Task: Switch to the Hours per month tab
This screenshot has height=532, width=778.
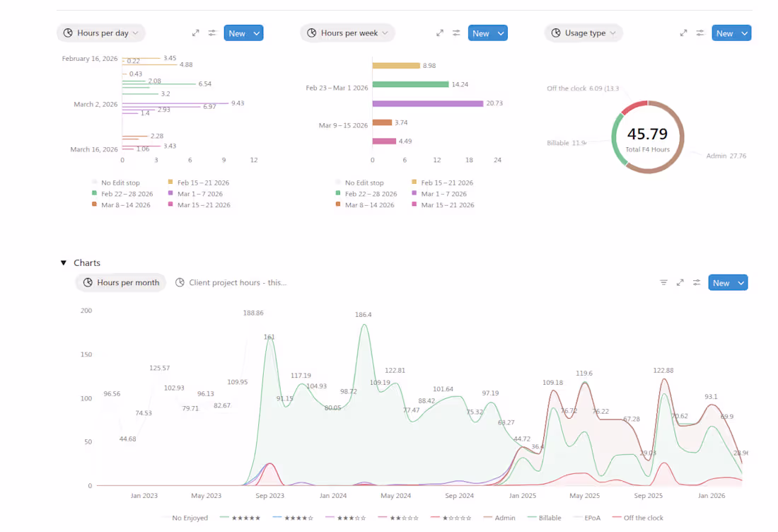Action: coord(121,282)
